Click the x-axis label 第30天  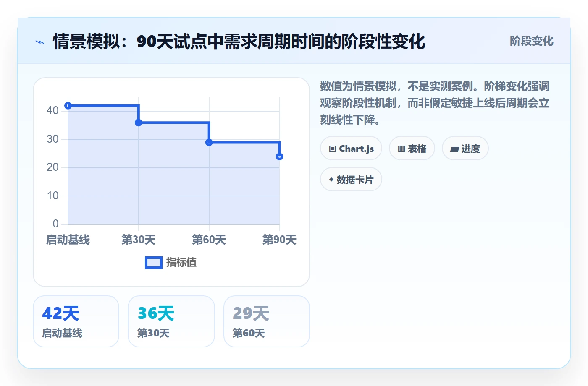(x=139, y=240)
